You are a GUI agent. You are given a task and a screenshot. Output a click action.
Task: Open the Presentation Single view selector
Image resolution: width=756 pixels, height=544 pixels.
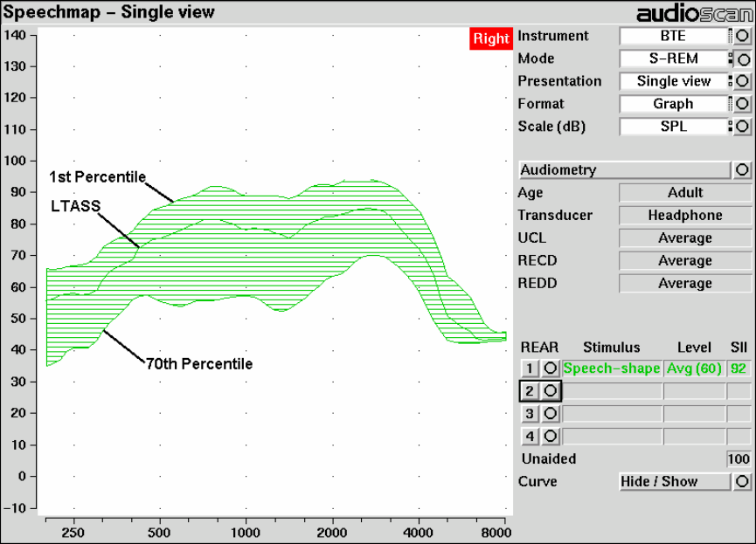click(x=674, y=81)
